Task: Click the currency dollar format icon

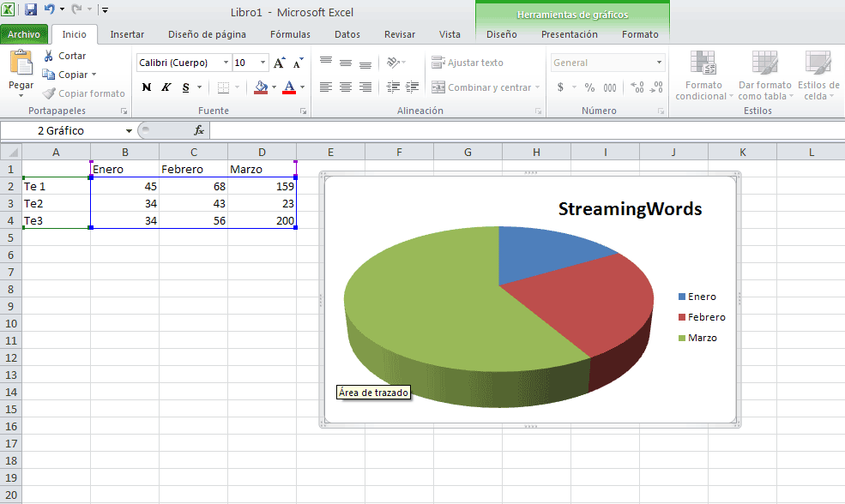Action: point(560,87)
